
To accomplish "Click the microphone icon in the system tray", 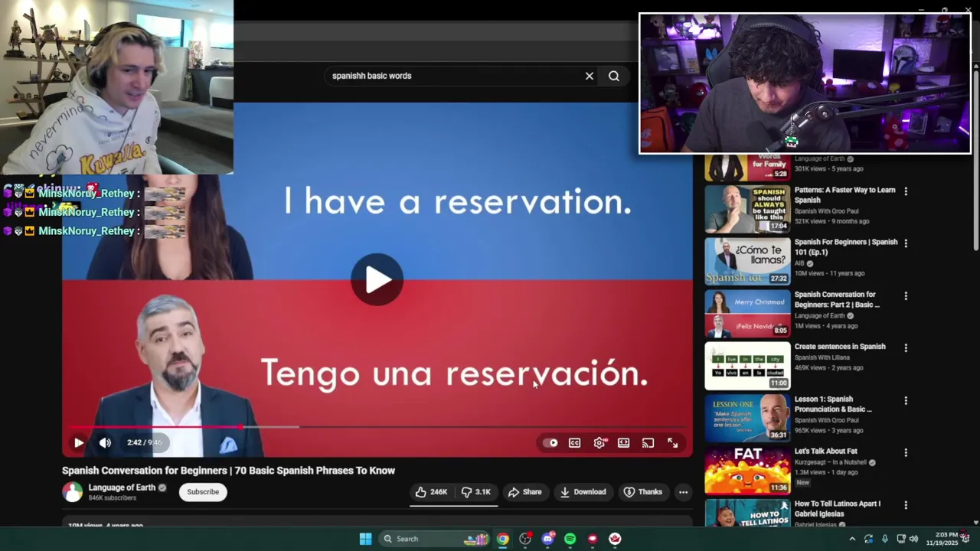I will coord(885,539).
